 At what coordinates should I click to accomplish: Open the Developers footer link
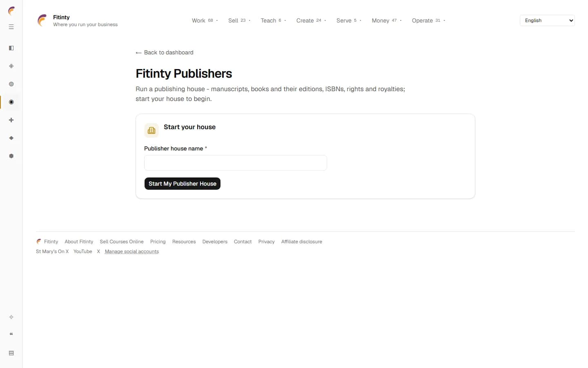[x=215, y=242]
